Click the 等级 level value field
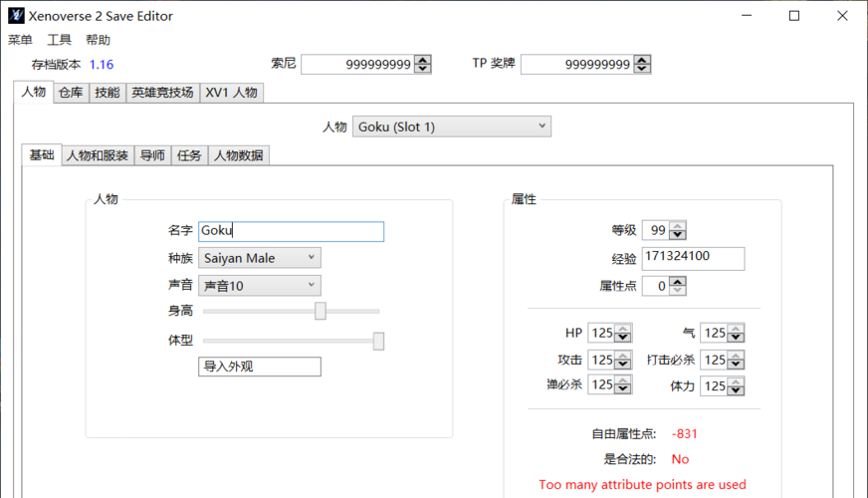Screen dimensions: 868x498 click(656, 230)
